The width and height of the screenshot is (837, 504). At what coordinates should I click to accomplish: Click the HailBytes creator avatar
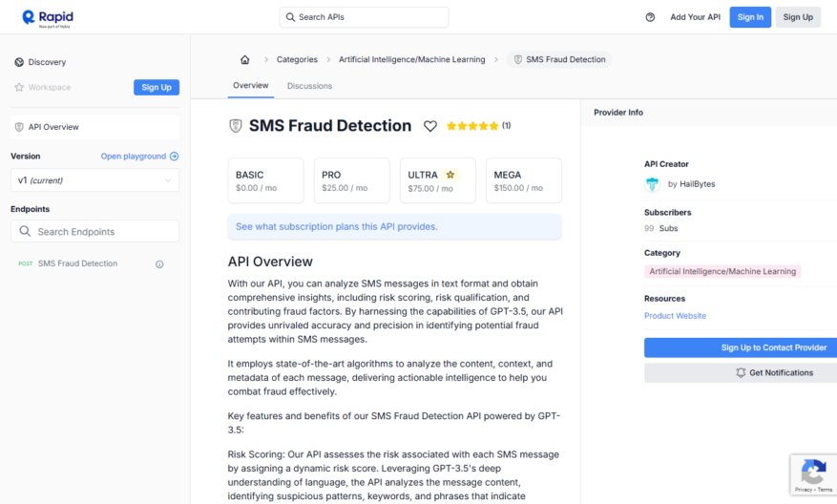click(x=652, y=184)
